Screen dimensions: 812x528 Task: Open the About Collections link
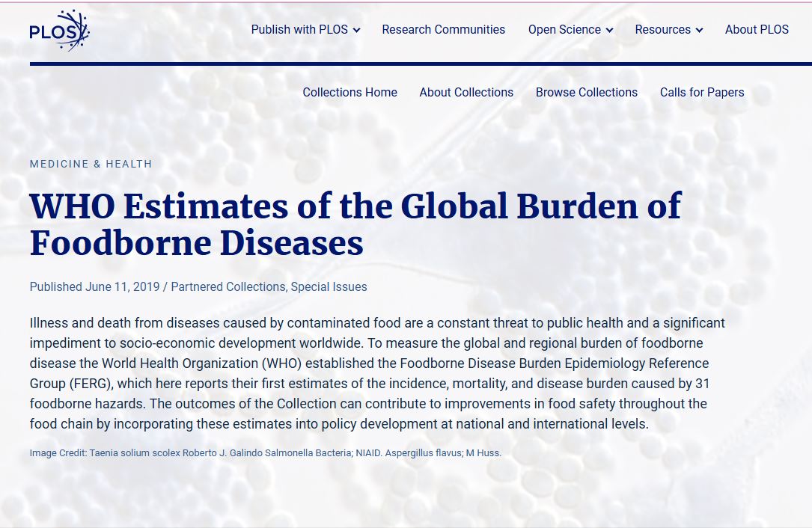point(466,92)
